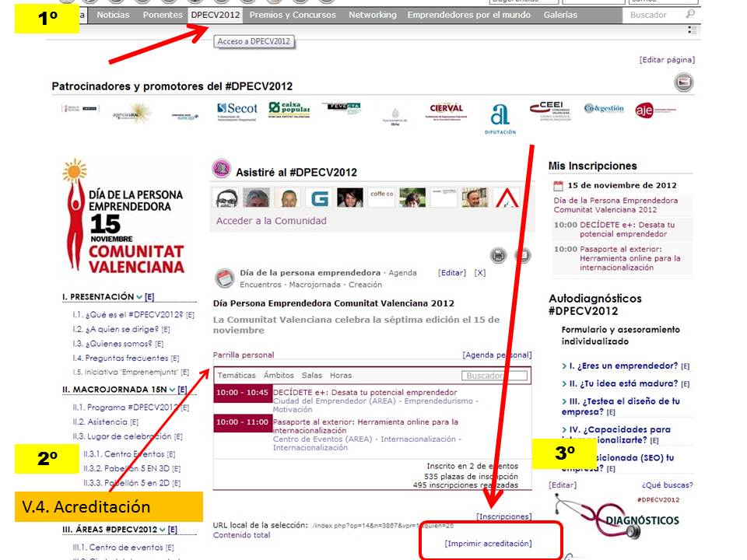Click the Caixa Popular sponsor logo
Image resolution: width=747 pixels, height=560 pixels.
pyautogui.click(x=289, y=109)
